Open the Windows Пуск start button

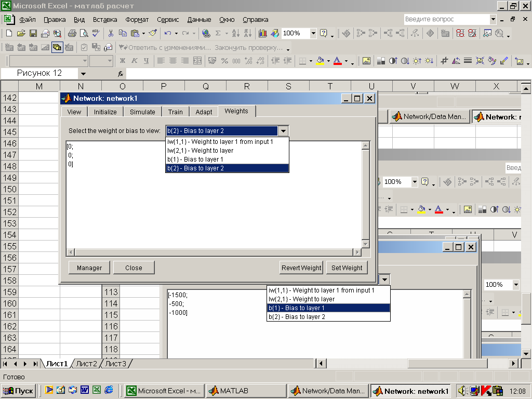[x=19, y=391]
